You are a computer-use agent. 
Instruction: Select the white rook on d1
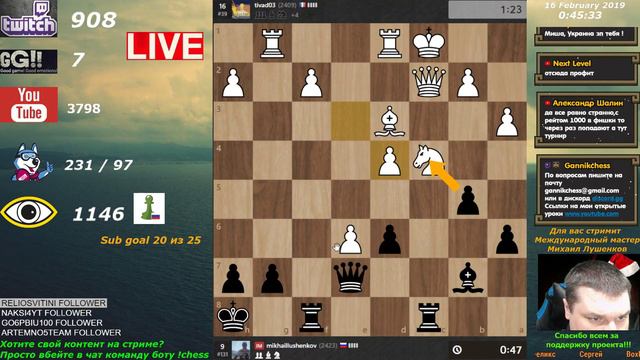(x=389, y=42)
